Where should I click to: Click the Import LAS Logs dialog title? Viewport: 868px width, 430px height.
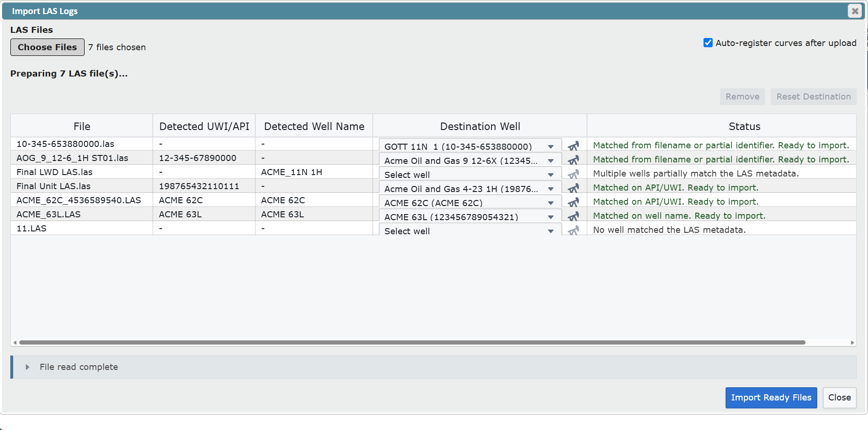pyautogui.click(x=45, y=11)
